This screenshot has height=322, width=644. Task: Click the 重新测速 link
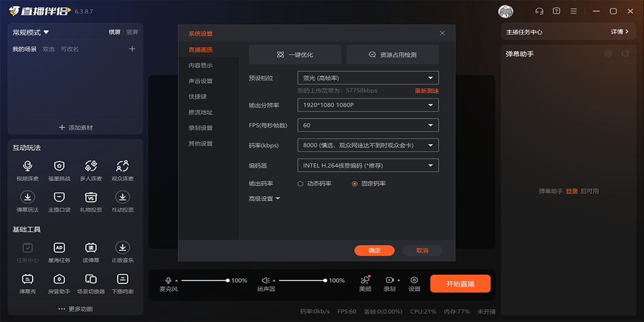pos(427,91)
